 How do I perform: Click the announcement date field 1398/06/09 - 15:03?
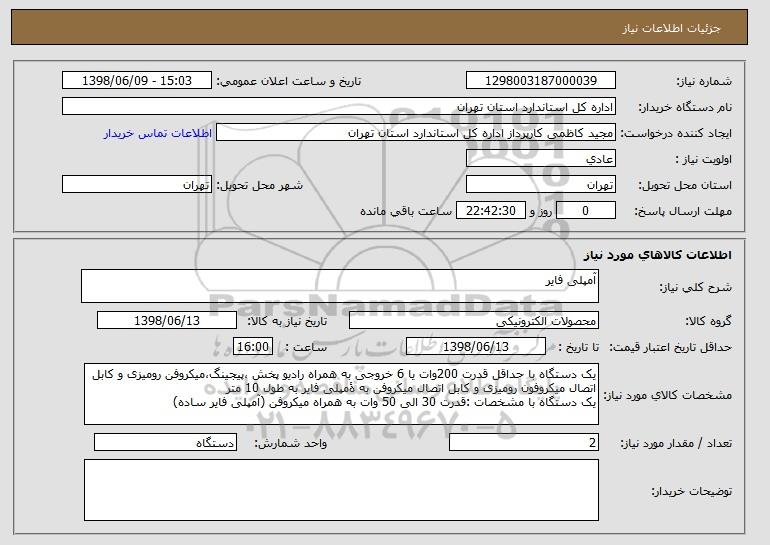[137, 81]
